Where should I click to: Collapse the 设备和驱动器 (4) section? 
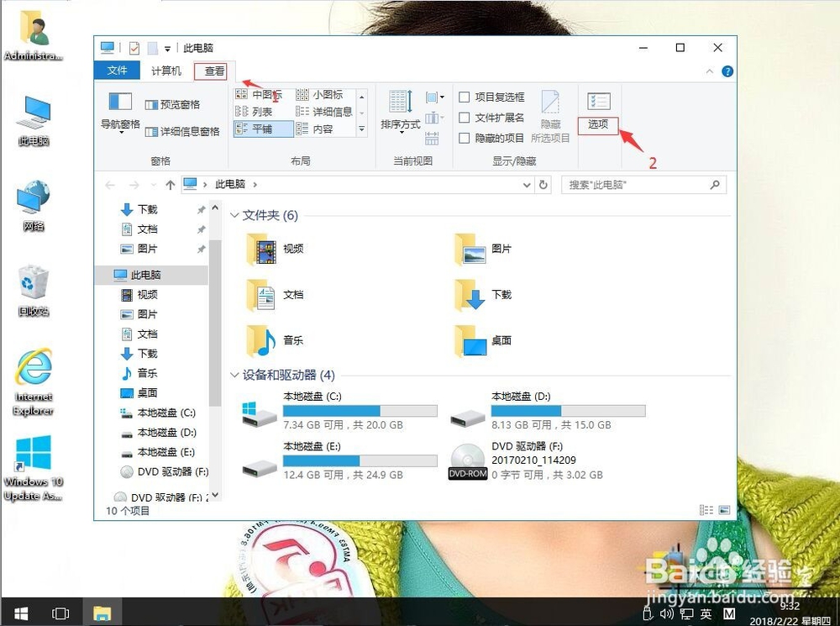pyautogui.click(x=235, y=376)
